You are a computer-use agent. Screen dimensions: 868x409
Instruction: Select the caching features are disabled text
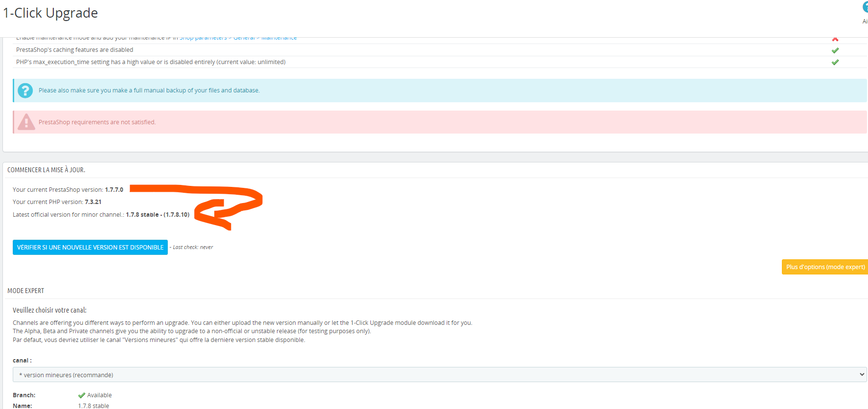(74, 50)
